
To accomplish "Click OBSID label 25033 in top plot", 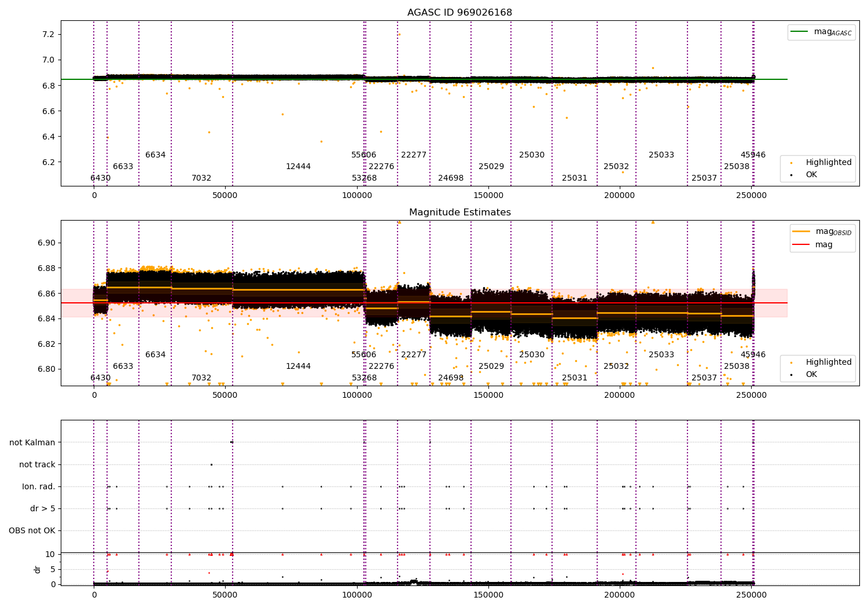I will [661, 155].
